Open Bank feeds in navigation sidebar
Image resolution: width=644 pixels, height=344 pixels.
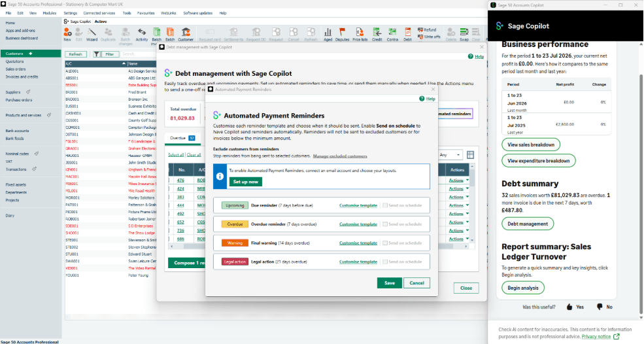[15, 139]
